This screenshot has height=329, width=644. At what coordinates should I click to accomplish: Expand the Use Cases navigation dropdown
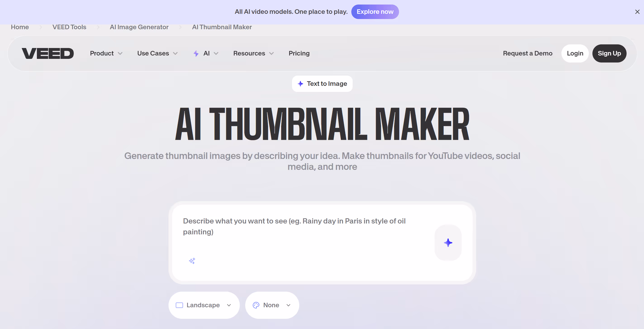tap(157, 53)
